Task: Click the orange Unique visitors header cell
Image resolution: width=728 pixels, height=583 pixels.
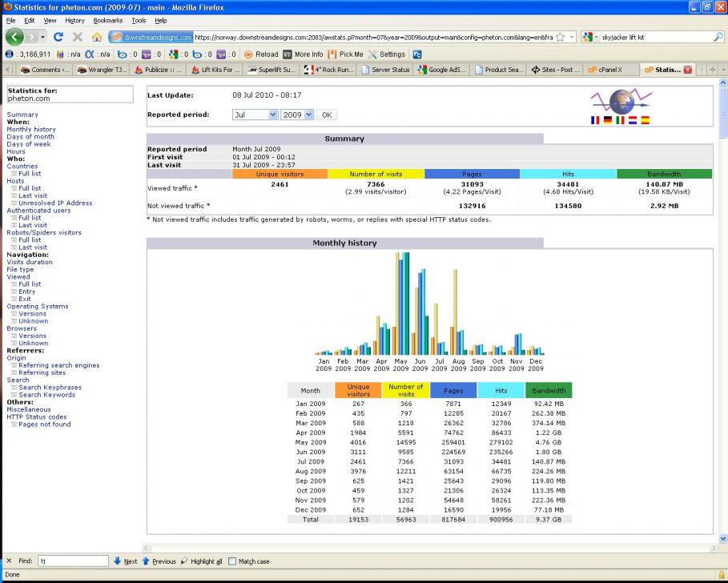Action: click(280, 174)
